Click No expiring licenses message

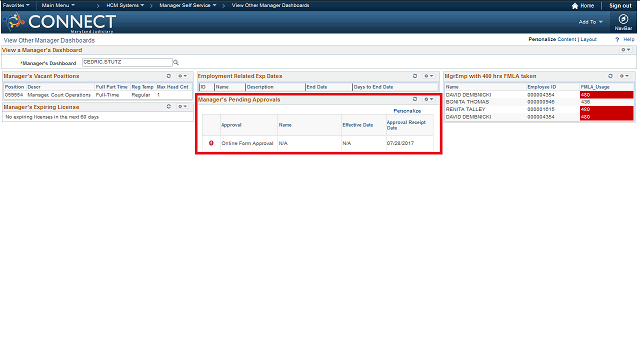pyautogui.click(x=52, y=117)
